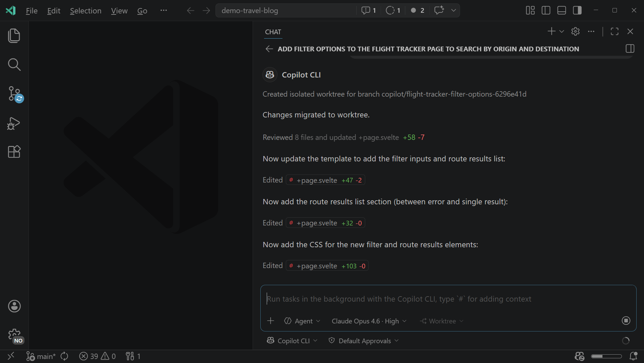Open the Worktree dropdown
Viewport: 644px width, 363px height.
point(441,321)
